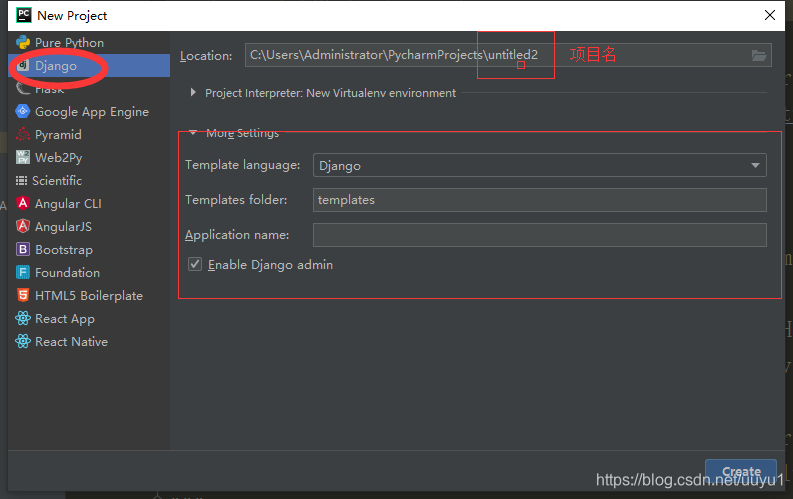Click the Django project type icon
Image resolution: width=793 pixels, height=499 pixels.
[x=23, y=65]
